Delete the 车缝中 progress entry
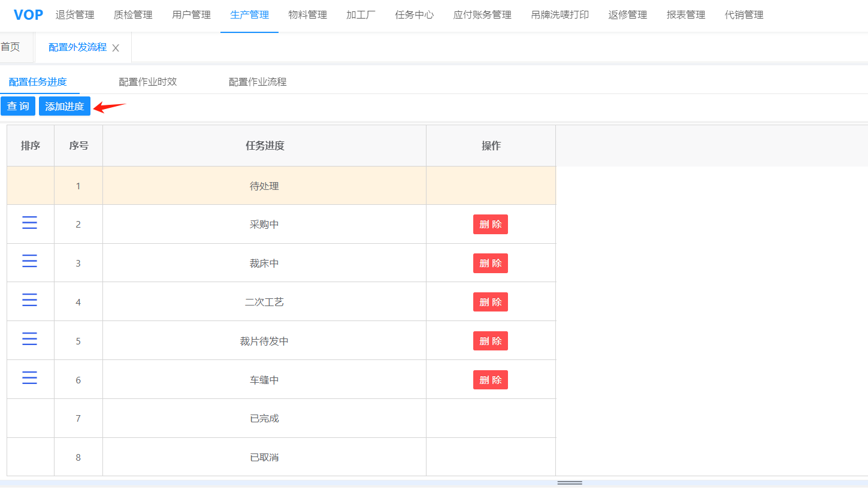 click(x=490, y=380)
